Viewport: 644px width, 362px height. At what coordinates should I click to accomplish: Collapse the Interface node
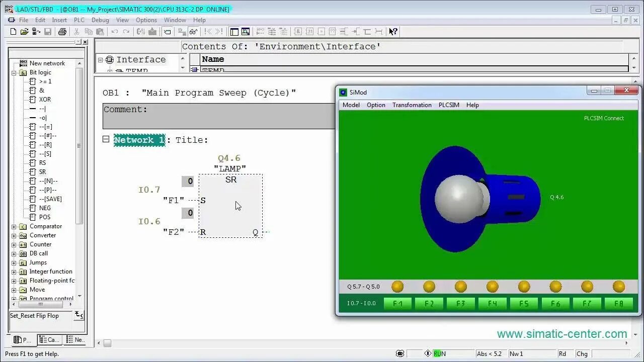(x=100, y=60)
